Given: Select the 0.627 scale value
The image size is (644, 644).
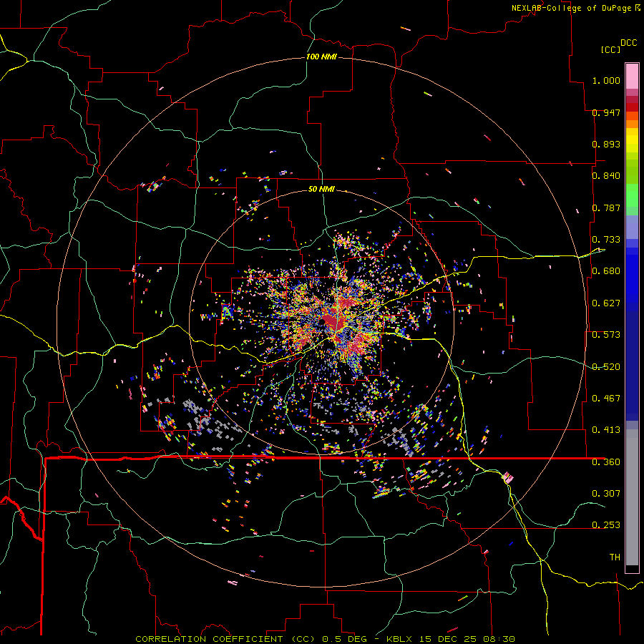Looking at the screenshot, I should coord(606,303).
